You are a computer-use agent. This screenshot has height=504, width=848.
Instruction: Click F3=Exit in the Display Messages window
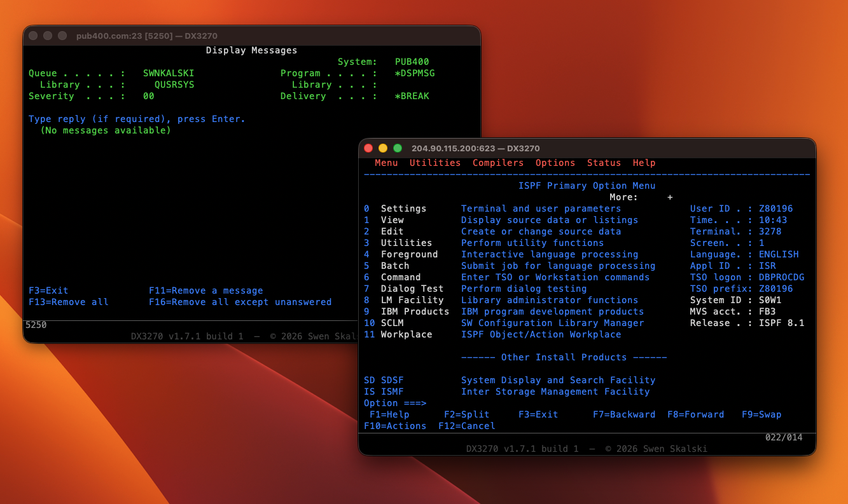[48, 290]
